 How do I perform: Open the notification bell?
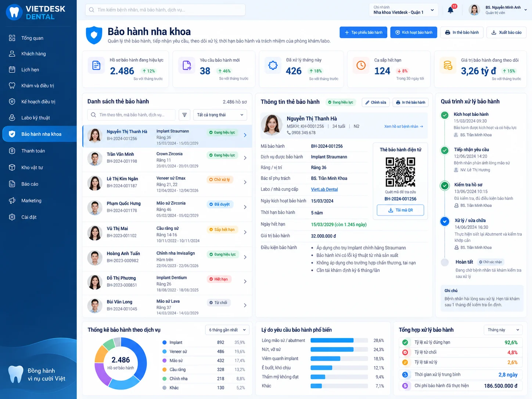(451, 10)
